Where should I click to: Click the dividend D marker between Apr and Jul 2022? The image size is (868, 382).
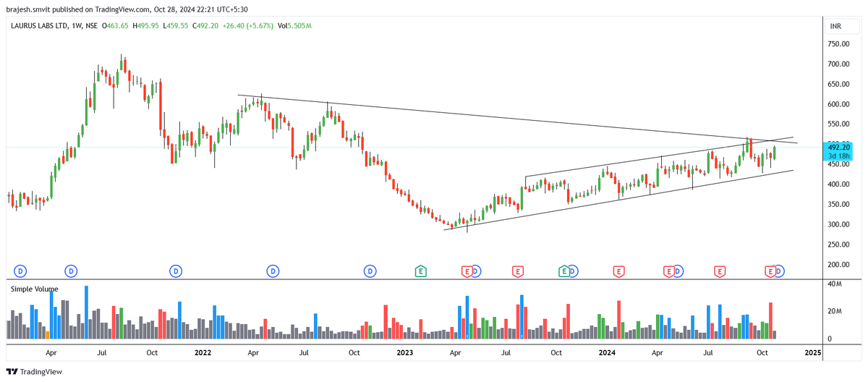273,271
